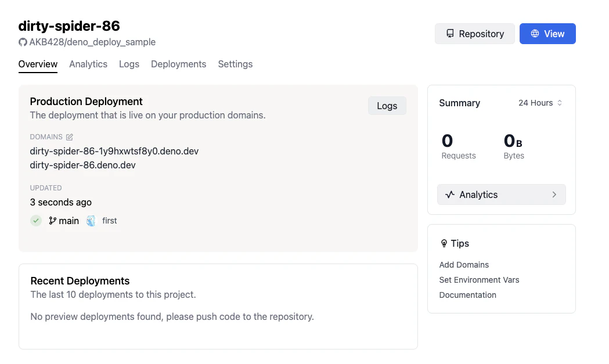Click the lightbulb icon beside Tips
The image size is (609, 364).
pos(444,243)
